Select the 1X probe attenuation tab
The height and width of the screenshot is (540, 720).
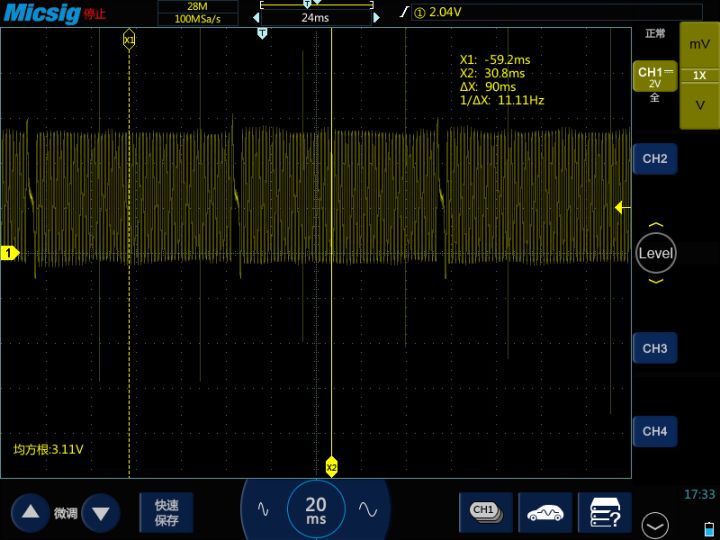[700, 75]
